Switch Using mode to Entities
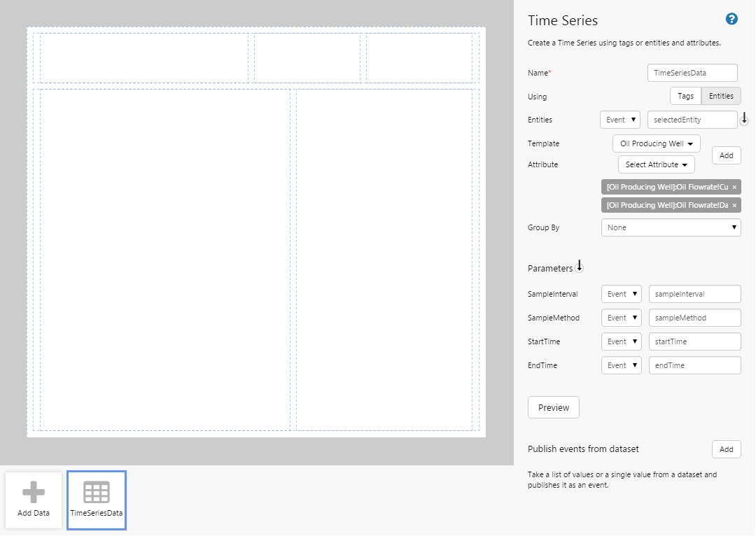This screenshot has height=536, width=756. point(721,97)
